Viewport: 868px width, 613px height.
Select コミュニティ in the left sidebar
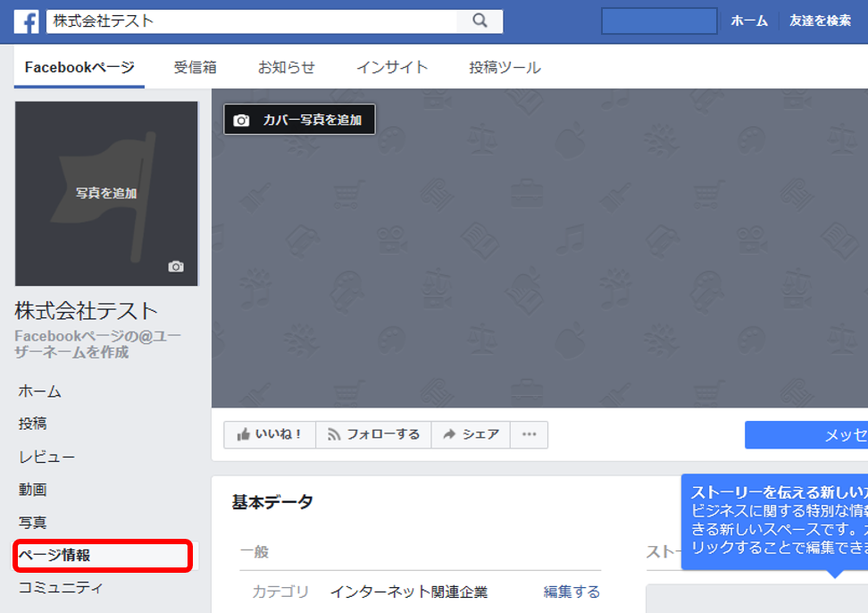pyautogui.click(x=61, y=587)
